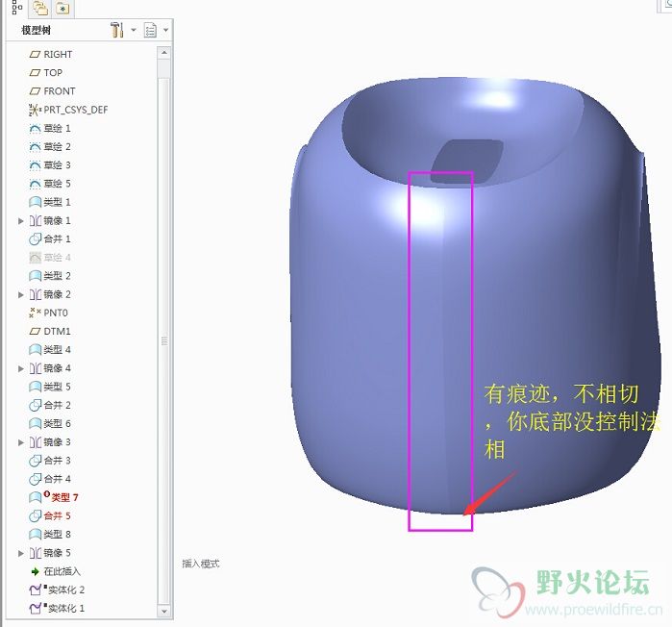
Task: Select solidify feature 实体化 2
Action: point(57,589)
